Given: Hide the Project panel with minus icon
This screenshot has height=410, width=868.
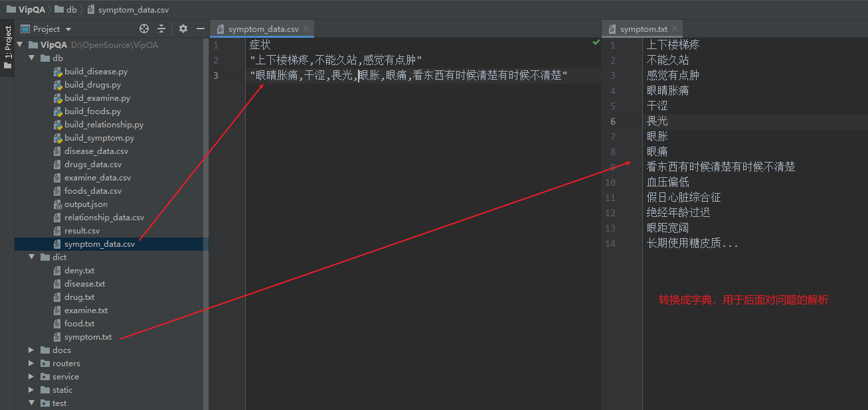Looking at the screenshot, I should pyautogui.click(x=200, y=29).
